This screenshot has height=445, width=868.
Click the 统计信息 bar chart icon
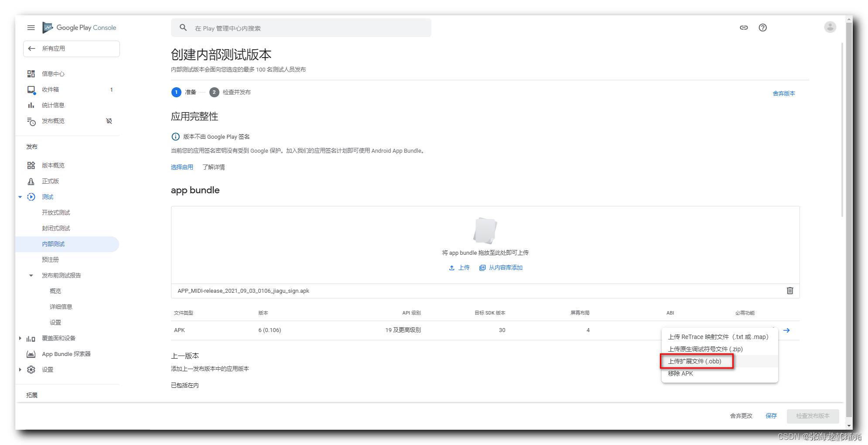coord(31,105)
